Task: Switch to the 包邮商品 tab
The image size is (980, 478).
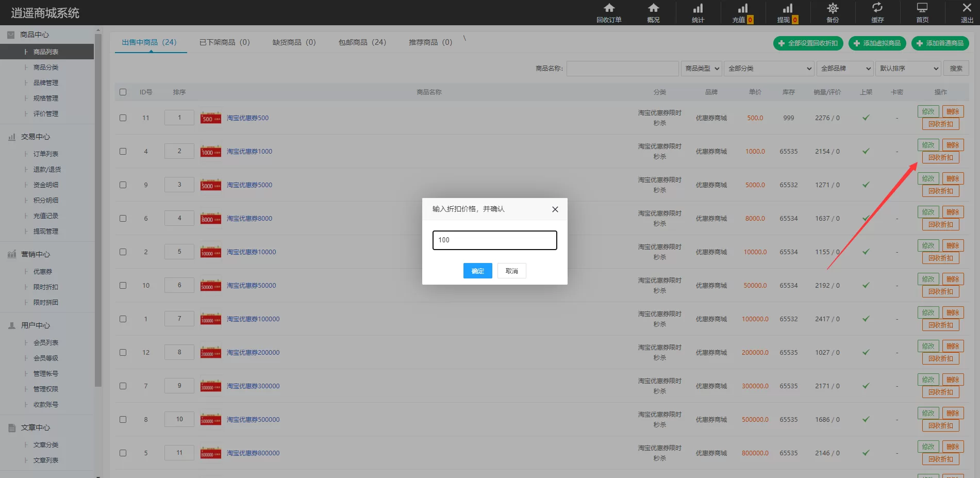Action: click(x=362, y=42)
